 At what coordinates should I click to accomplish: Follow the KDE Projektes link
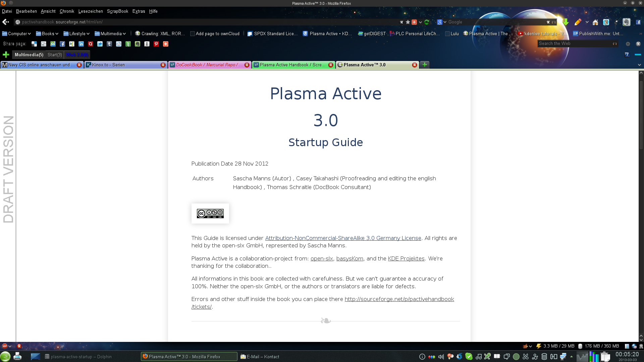[x=406, y=258]
